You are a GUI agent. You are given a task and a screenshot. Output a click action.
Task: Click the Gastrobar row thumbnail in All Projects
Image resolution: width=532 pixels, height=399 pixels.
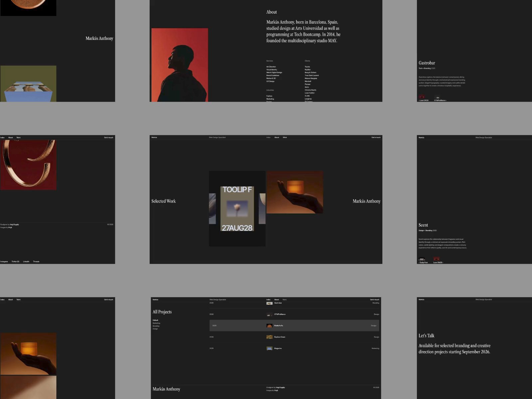[x=269, y=303]
